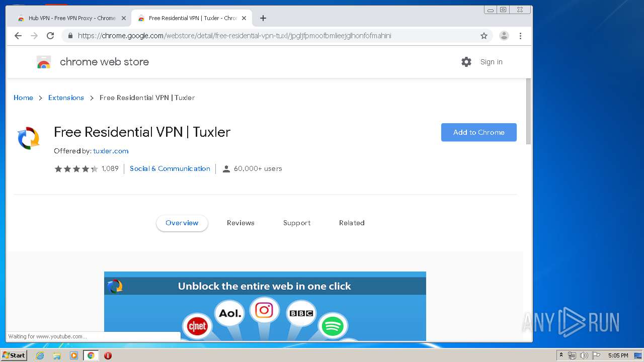The image size is (644, 362).
Task: Select the Free Residential VPN Tuxler tab
Action: coord(191,18)
